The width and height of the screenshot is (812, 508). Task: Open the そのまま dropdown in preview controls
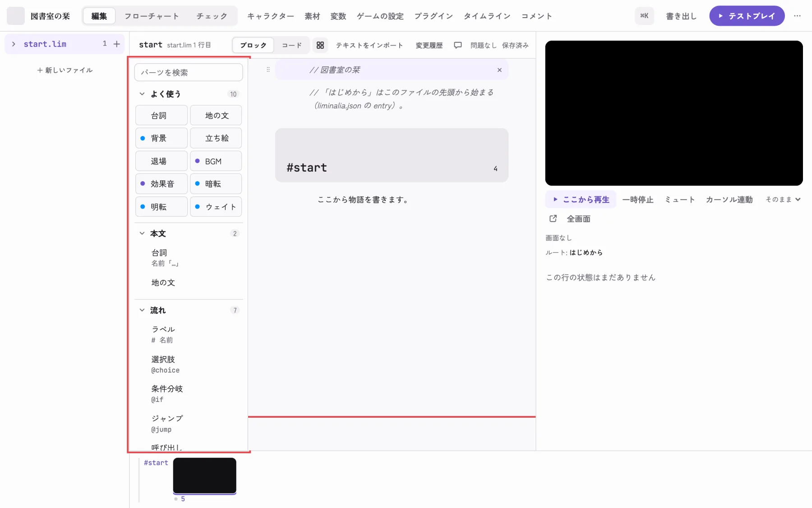coord(783,200)
